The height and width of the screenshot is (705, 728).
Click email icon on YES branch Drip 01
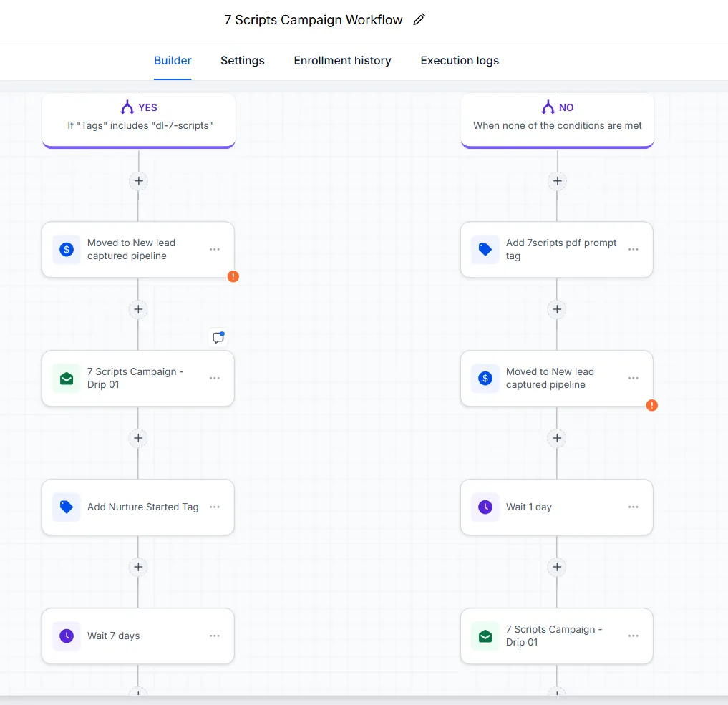67,378
